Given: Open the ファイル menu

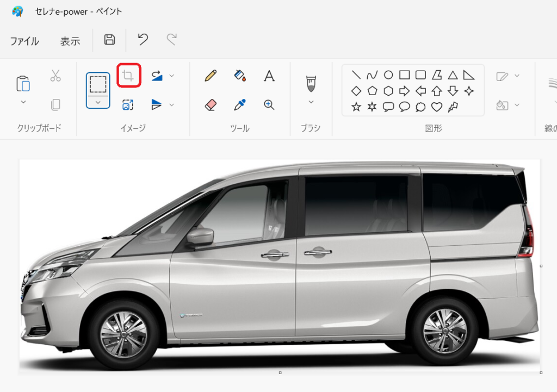Looking at the screenshot, I should [x=24, y=41].
